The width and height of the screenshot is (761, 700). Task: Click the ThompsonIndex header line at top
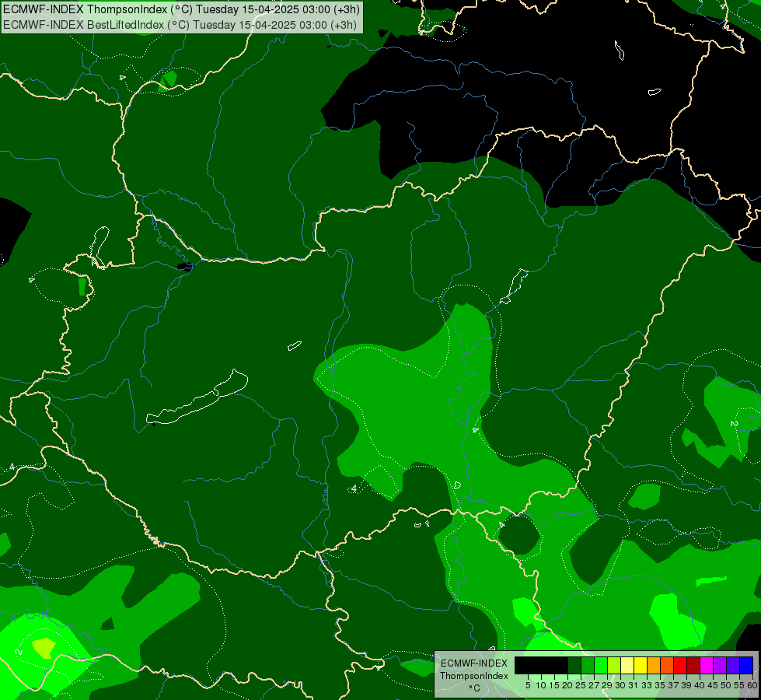coord(182,9)
